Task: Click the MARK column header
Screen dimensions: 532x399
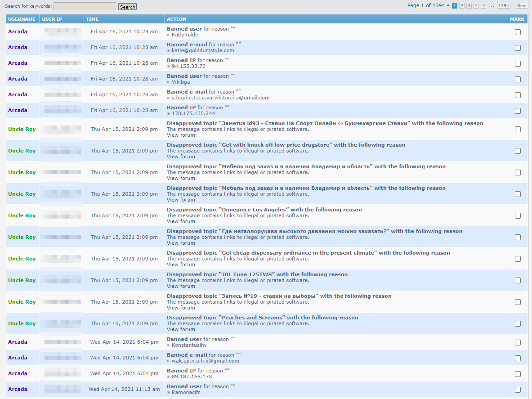Action: coord(517,19)
